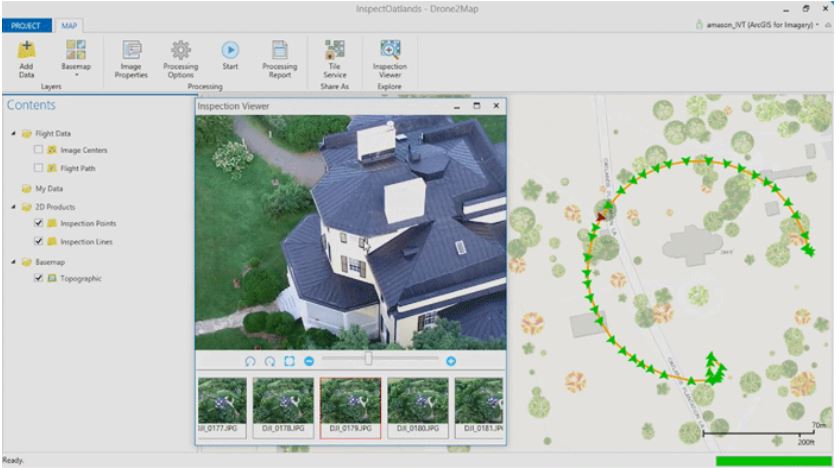
Task: Click the Start processing play icon
Action: click(230, 50)
